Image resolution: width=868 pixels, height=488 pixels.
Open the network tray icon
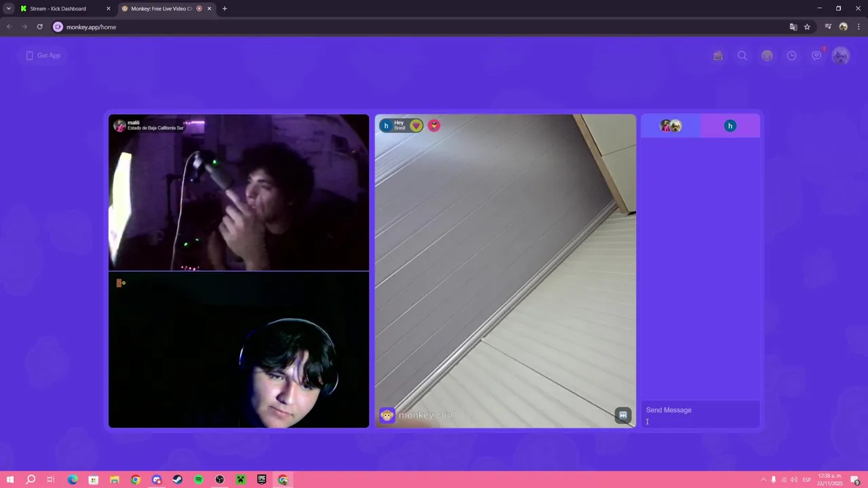pos(784,480)
